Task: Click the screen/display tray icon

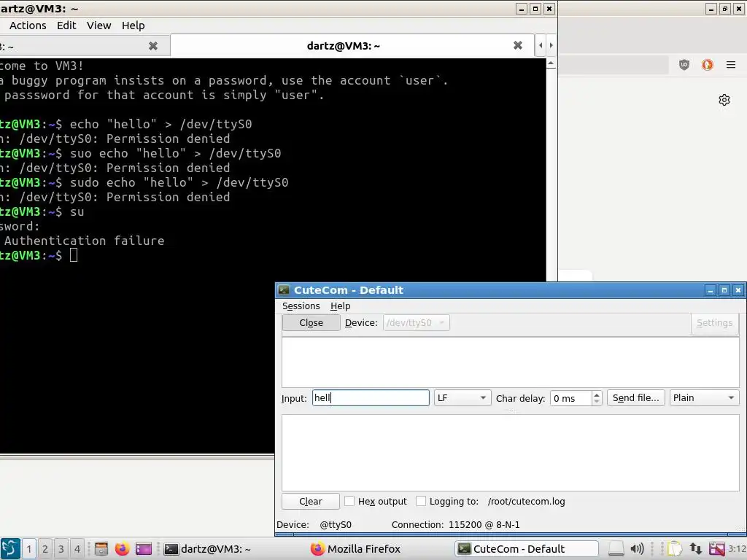Action: tap(716, 548)
